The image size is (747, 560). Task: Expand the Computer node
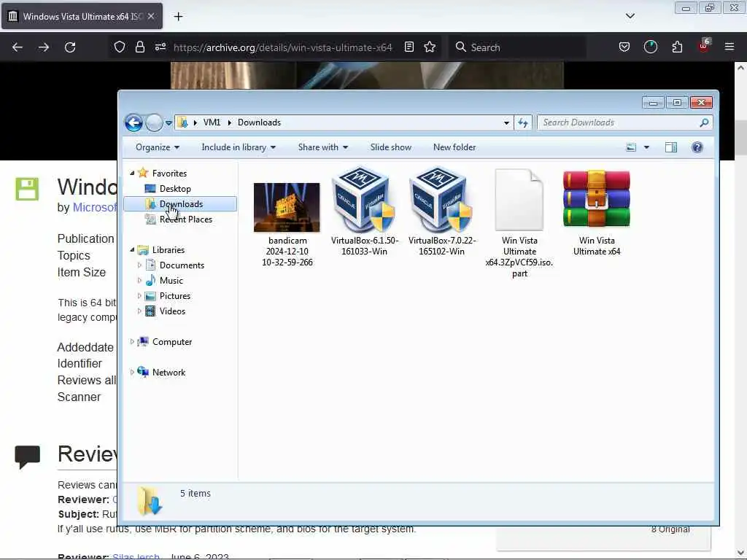click(x=132, y=342)
